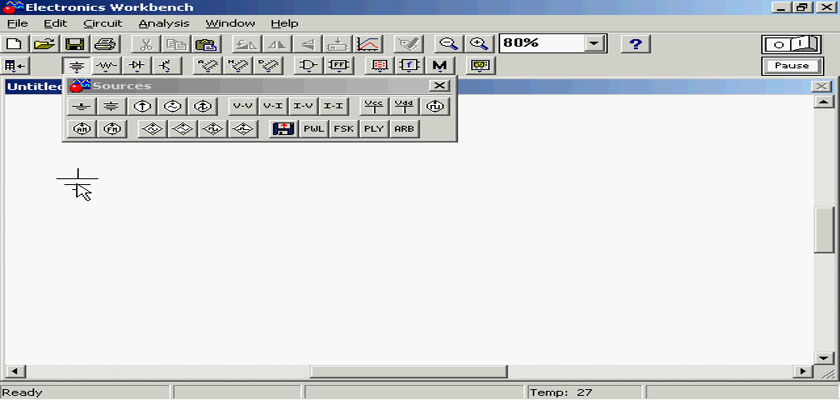Pick the Battery component in Sources
840x400 pixels.
coord(111,107)
